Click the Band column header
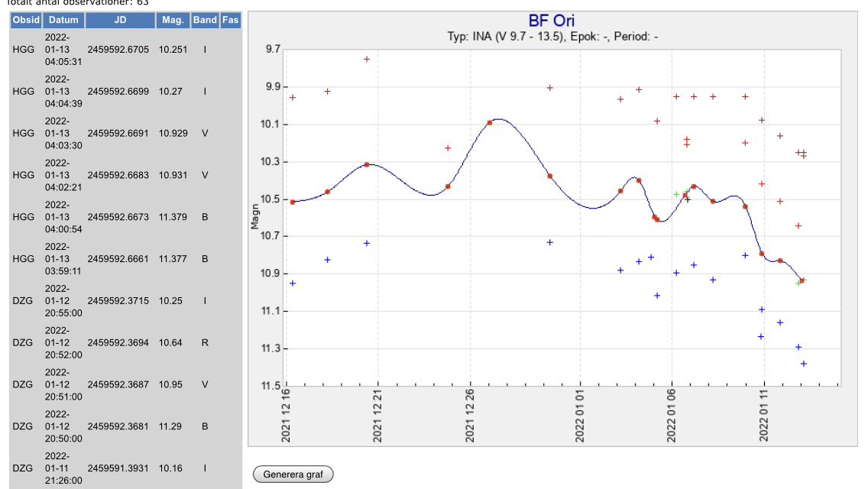This screenshot has width=868, height=489. [205, 21]
